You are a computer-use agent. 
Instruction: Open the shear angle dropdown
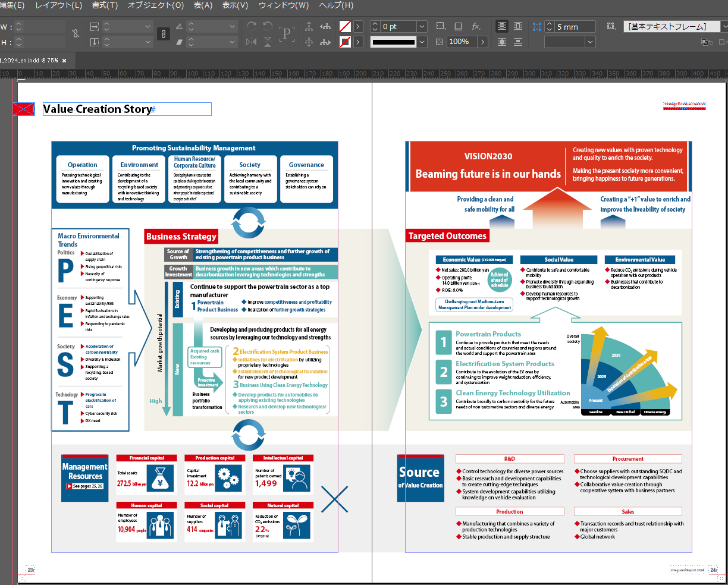232,42
